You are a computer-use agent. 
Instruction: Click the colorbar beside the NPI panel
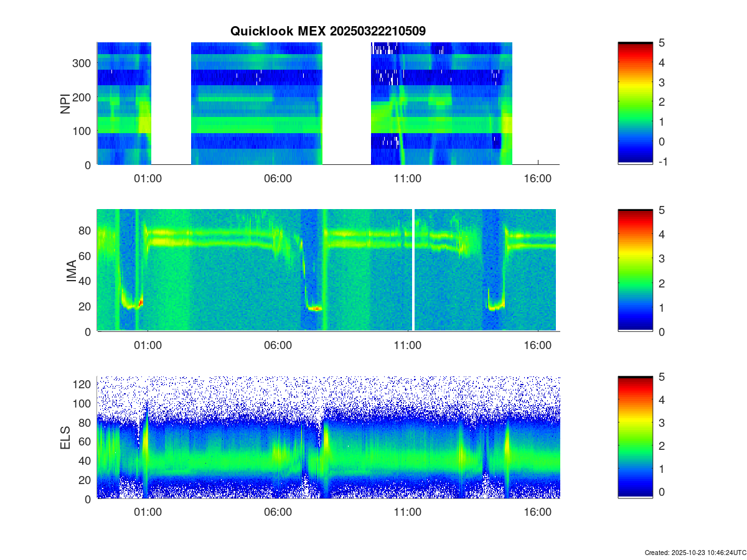[635, 103]
